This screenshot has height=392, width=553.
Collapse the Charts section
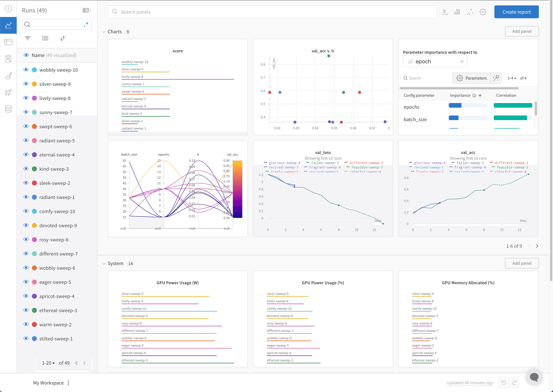tap(104, 32)
